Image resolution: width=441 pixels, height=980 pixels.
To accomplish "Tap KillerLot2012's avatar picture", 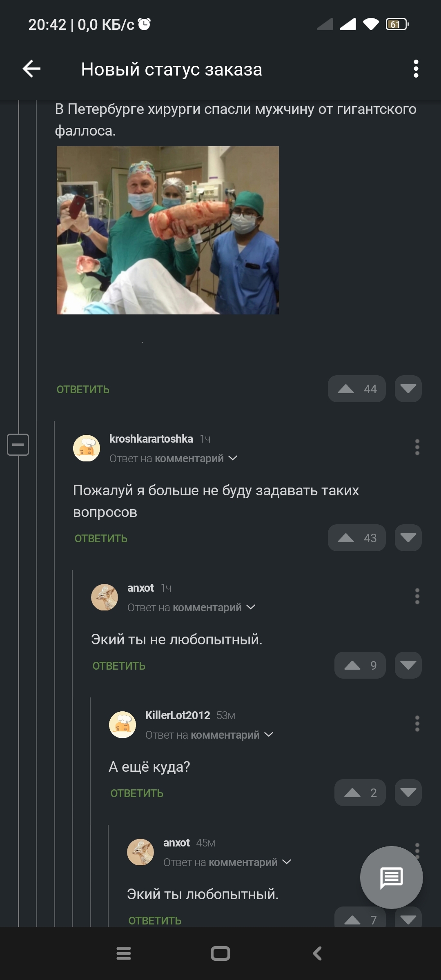I will tap(122, 724).
